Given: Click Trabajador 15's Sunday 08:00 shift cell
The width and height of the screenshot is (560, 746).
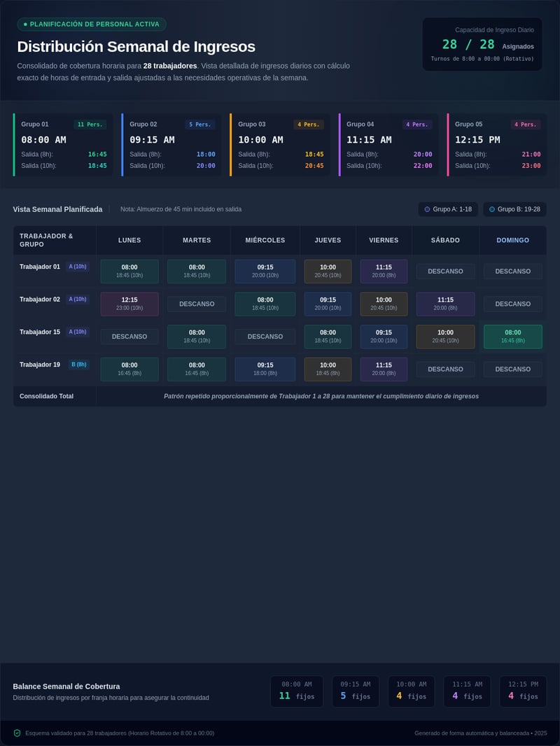Looking at the screenshot, I should (x=512, y=337).
